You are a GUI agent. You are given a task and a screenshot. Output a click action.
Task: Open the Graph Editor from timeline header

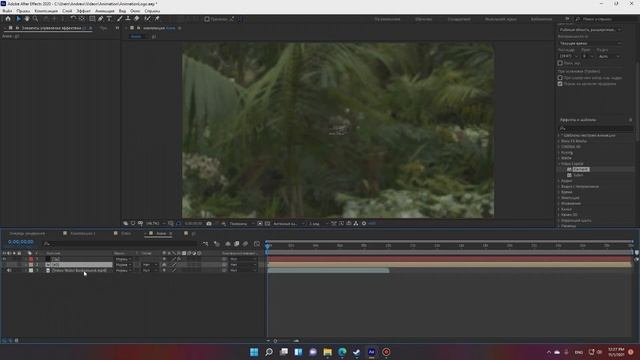pyautogui.click(x=257, y=244)
